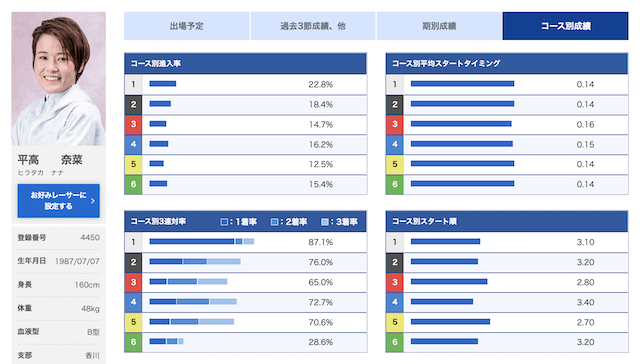Click the 70.6% top-three rate value

[320, 322]
